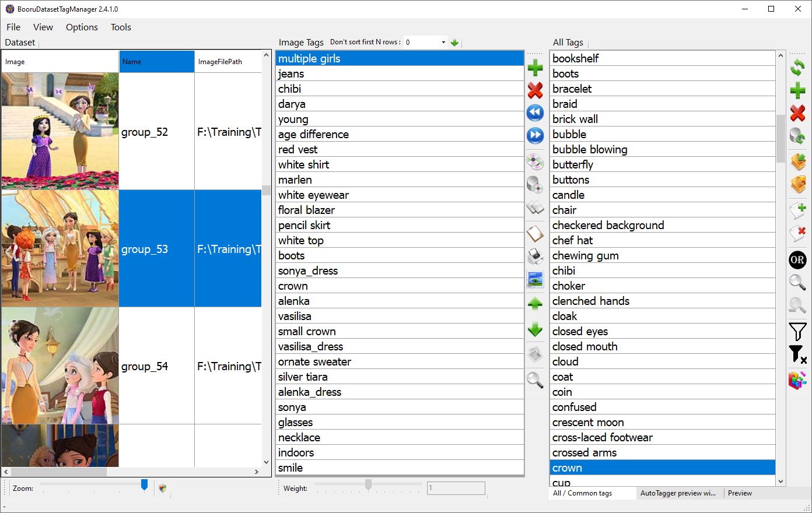The width and height of the screenshot is (812, 513).
Task: Clear filter using funnel with X icon
Action: (x=797, y=354)
